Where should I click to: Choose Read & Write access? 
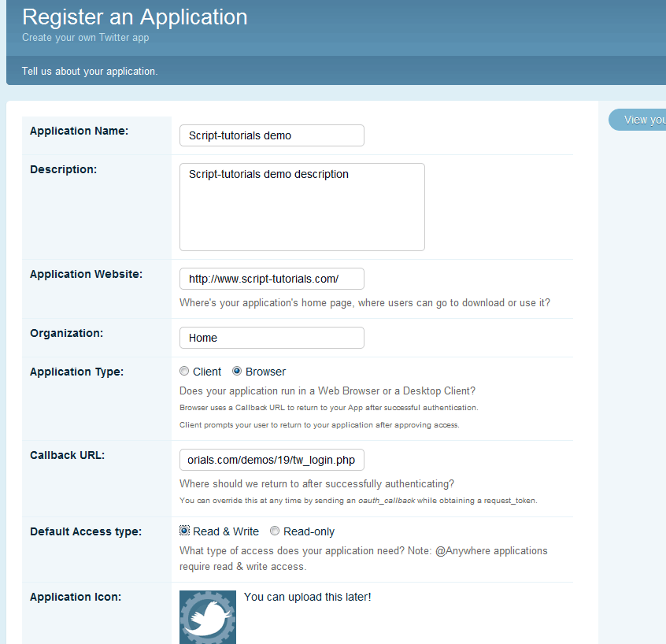click(x=184, y=531)
